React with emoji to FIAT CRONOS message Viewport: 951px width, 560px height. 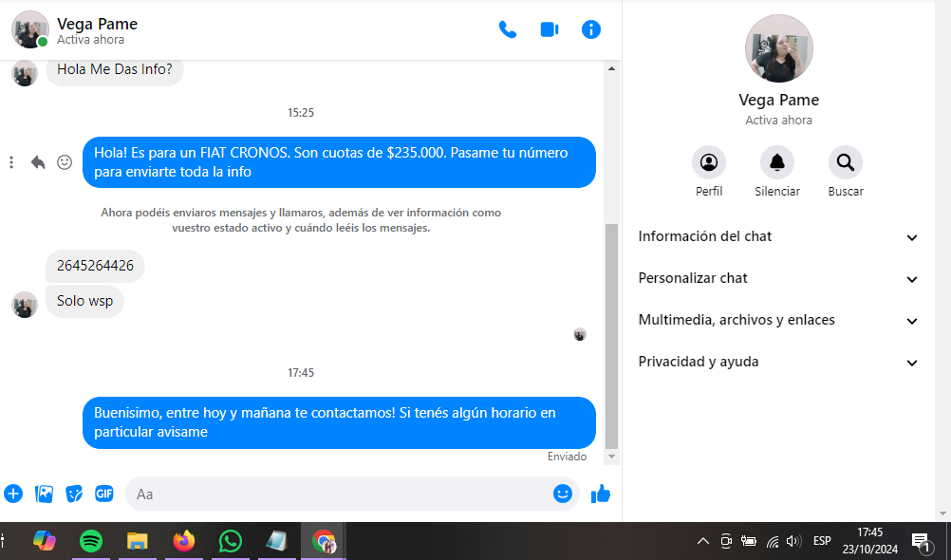coord(65,162)
